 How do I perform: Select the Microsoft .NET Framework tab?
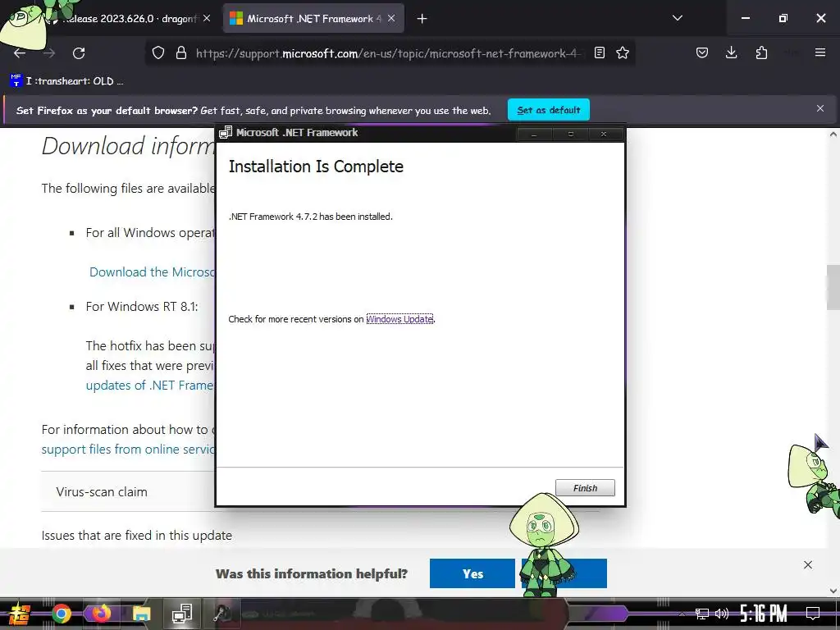(313, 19)
